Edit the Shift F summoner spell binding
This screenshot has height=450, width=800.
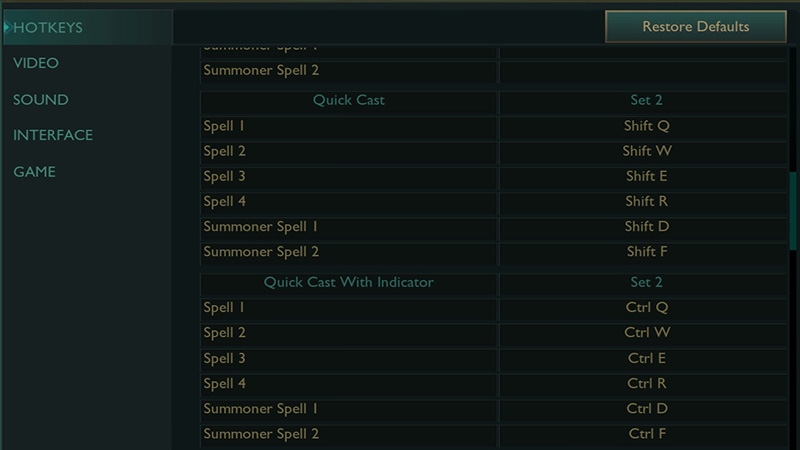coord(646,252)
